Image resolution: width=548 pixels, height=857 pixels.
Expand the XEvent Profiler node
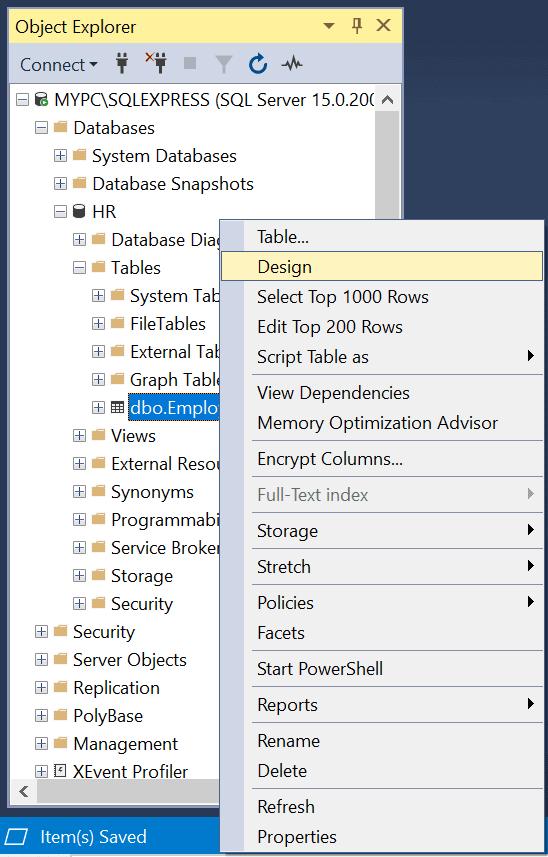pos(42,772)
